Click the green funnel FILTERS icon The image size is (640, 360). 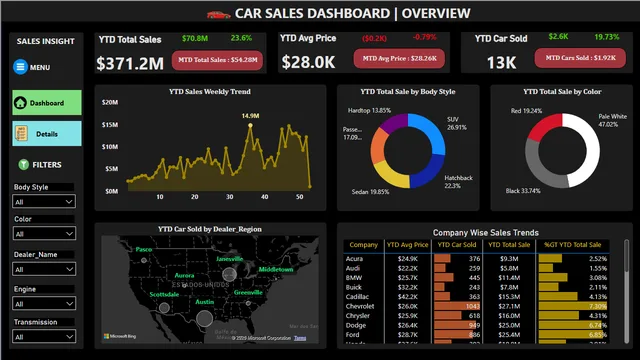(24, 164)
